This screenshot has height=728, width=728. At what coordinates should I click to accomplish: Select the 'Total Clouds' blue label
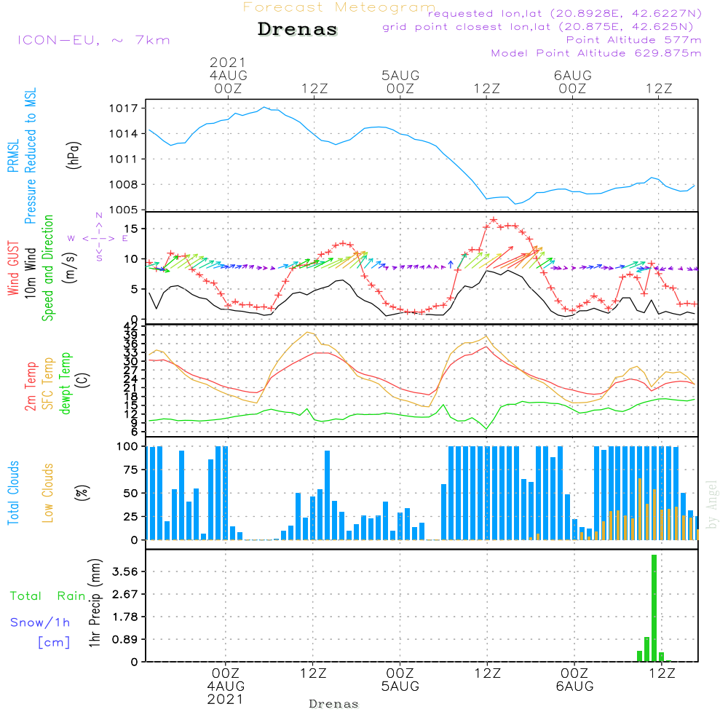[x=13, y=493]
